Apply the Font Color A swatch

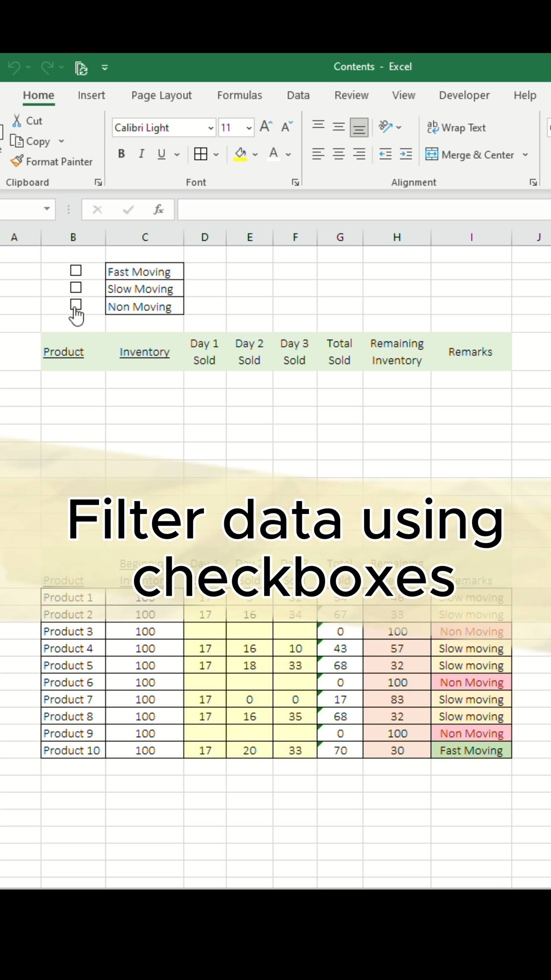coord(274,154)
